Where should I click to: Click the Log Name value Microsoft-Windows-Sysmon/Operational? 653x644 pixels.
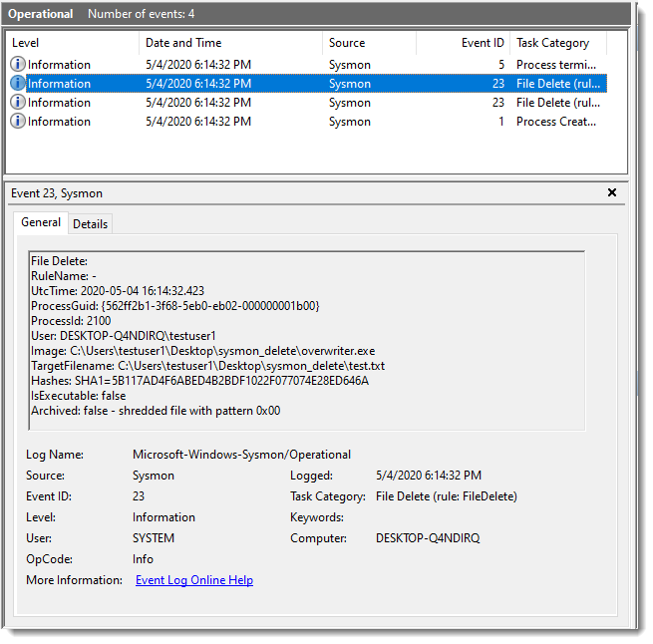(x=241, y=455)
